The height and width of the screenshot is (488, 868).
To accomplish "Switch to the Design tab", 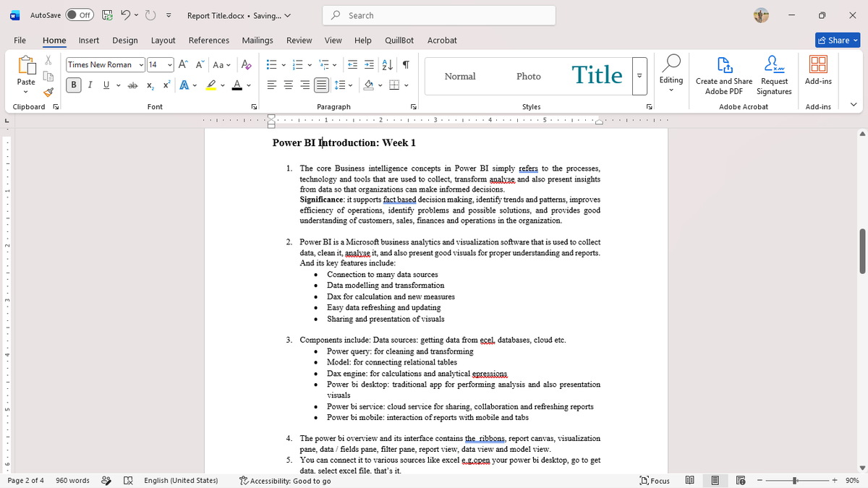I will pos(125,40).
